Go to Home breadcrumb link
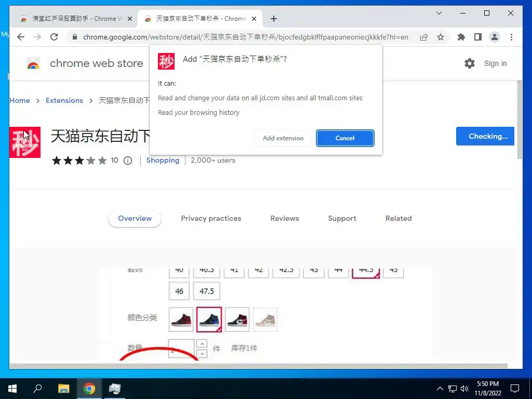The width and height of the screenshot is (532, 399). pyautogui.click(x=20, y=100)
